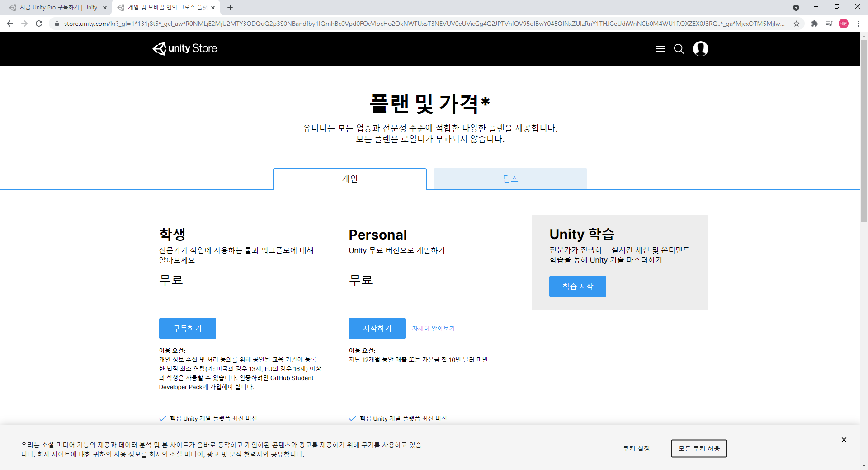Click the scrollbar down arrow
Image resolution: width=868 pixels, height=470 pixels.
click(x=864, y=466)
